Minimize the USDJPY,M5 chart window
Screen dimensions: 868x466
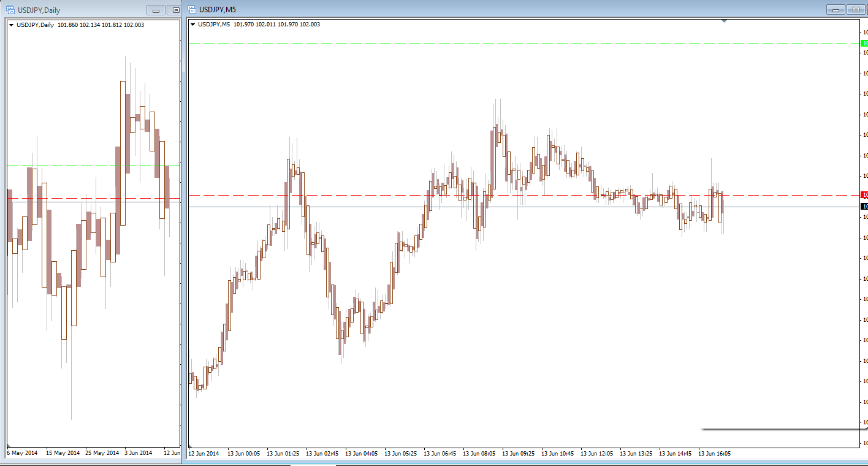836,10
